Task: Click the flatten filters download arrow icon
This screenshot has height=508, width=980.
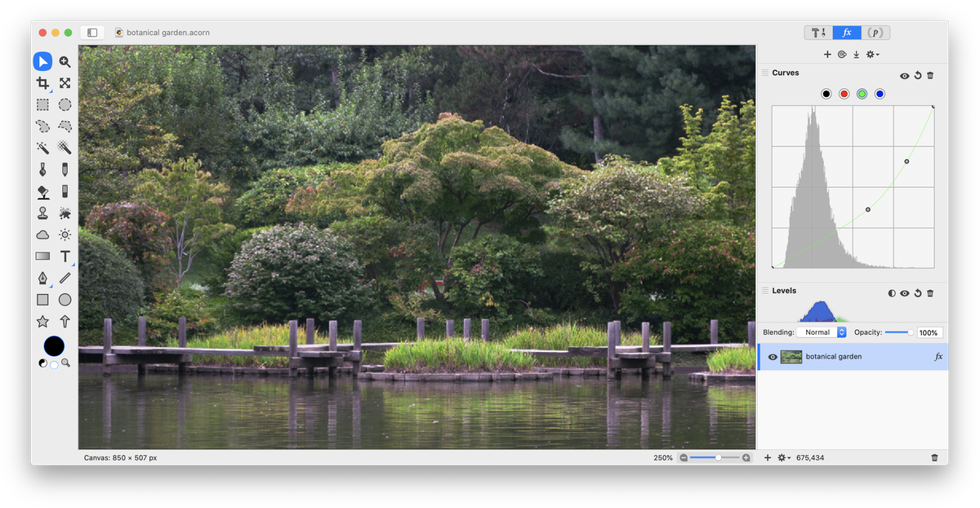Action: (x=857, y=55)
